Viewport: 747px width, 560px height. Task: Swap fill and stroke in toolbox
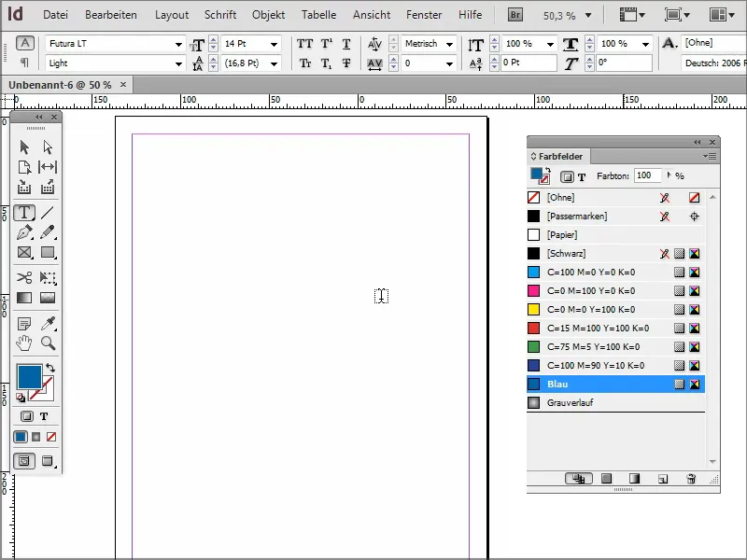pyautogui.click(x=50, y=368)
